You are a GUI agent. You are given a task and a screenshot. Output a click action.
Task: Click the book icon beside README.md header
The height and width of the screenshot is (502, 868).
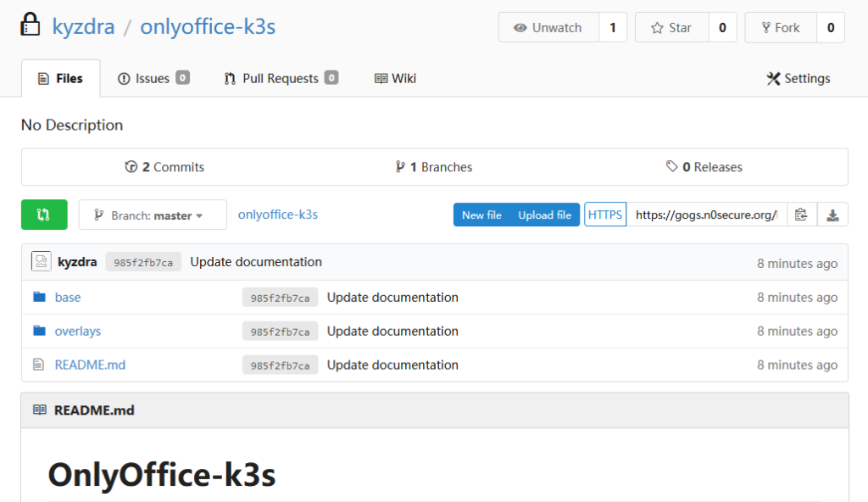point(40,410)
